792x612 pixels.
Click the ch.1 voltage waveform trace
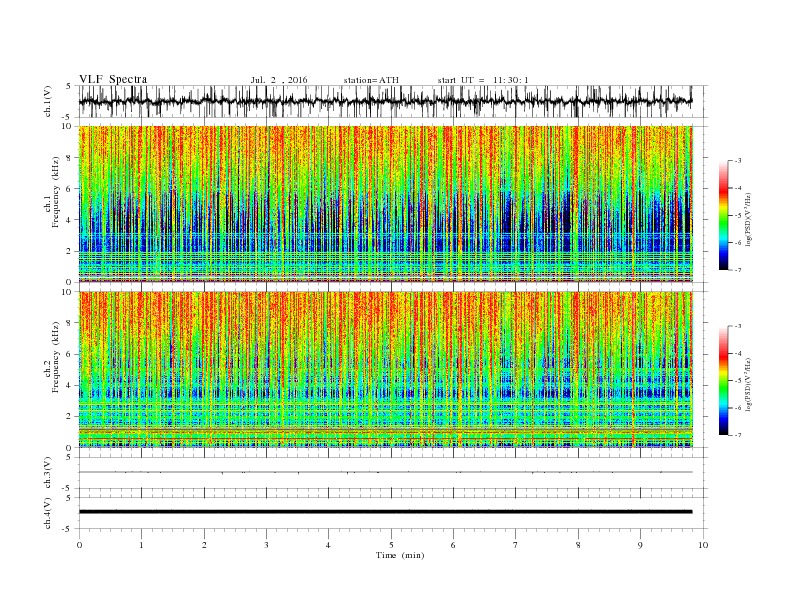tap(385, 101)
